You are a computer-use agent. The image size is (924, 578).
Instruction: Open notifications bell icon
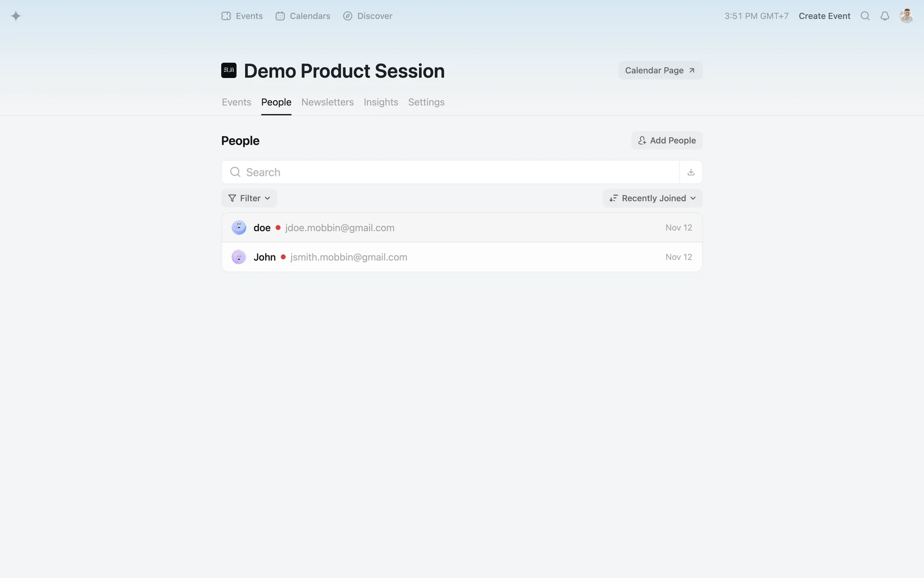click(x=885, y=16)
